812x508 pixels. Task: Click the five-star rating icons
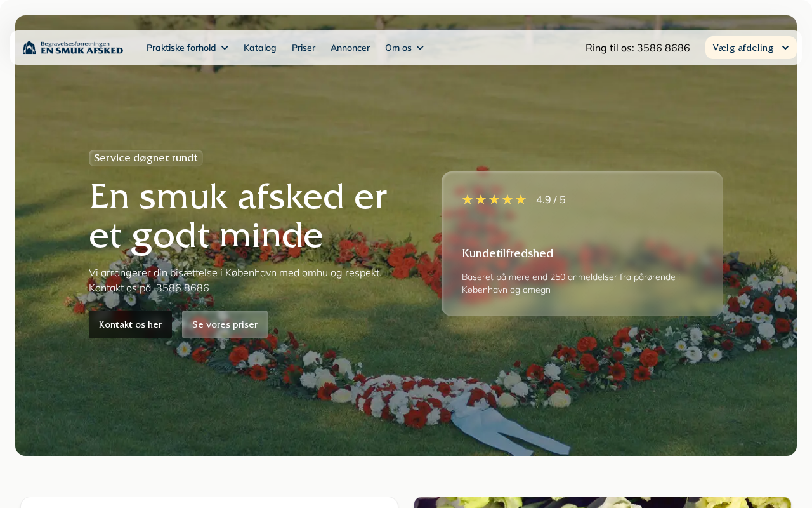click(494, 199)
